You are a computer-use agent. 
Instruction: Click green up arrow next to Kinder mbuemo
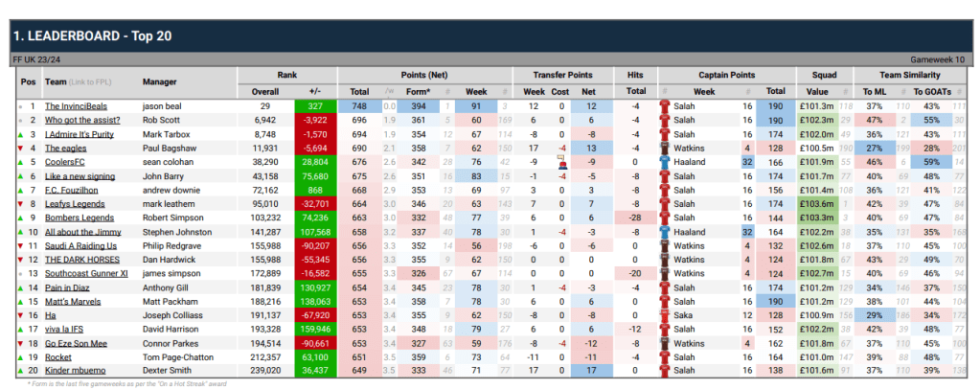(x=21, y=370)
